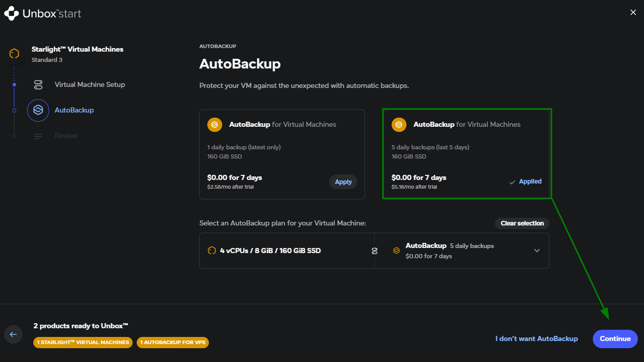644x362 pixels.
Task: Select the 5 daily backups plan card
Action: tap(466, 154)
